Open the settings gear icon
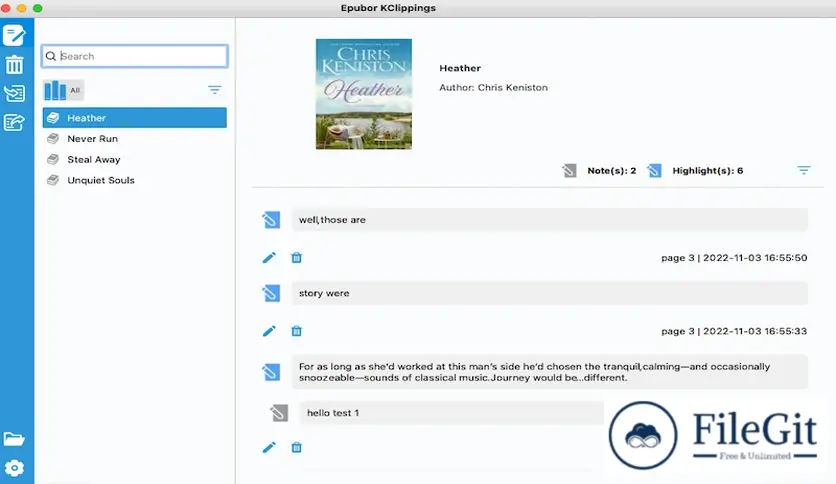836x484 pixels. [x=14, y=468]
